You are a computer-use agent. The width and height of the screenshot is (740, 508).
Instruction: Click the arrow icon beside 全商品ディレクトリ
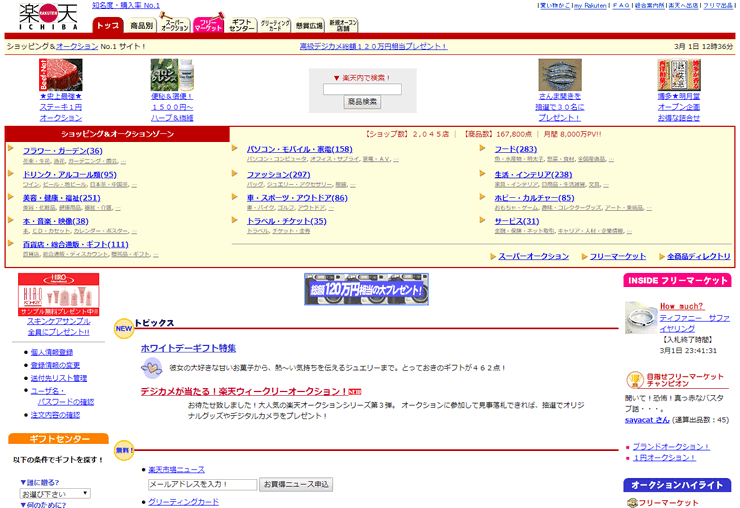click(x=662, y=256)
